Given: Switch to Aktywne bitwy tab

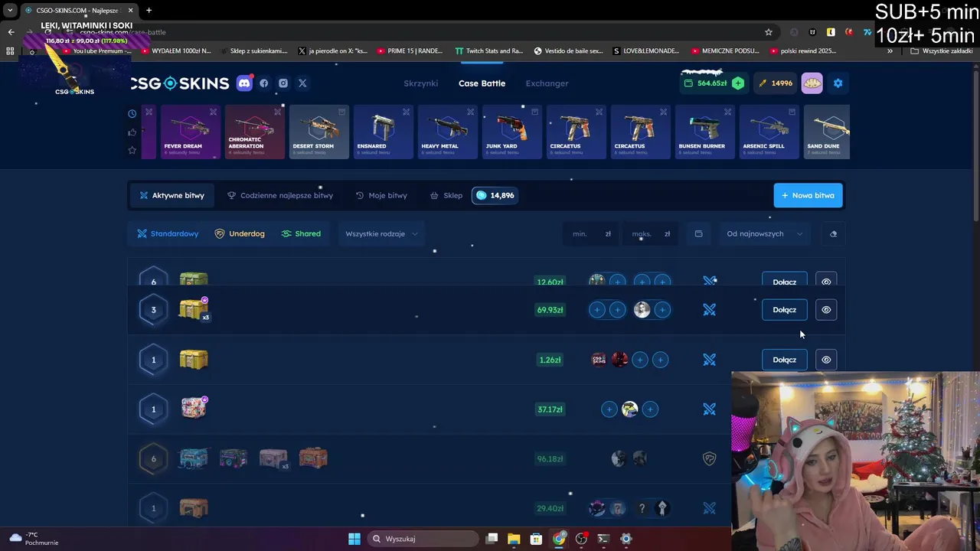Looking at the screenshot, I should 172,195.
